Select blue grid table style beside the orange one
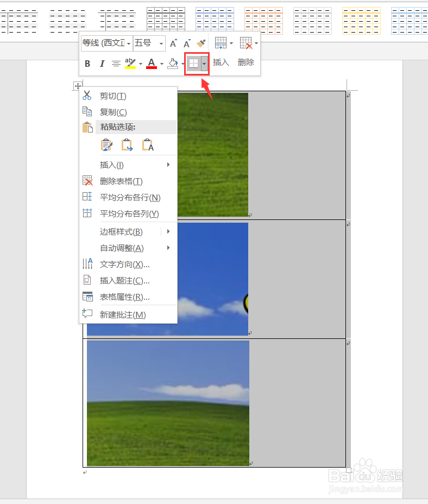Image resolution: width=428 pixels, height=504 pixels. point(215,20)
